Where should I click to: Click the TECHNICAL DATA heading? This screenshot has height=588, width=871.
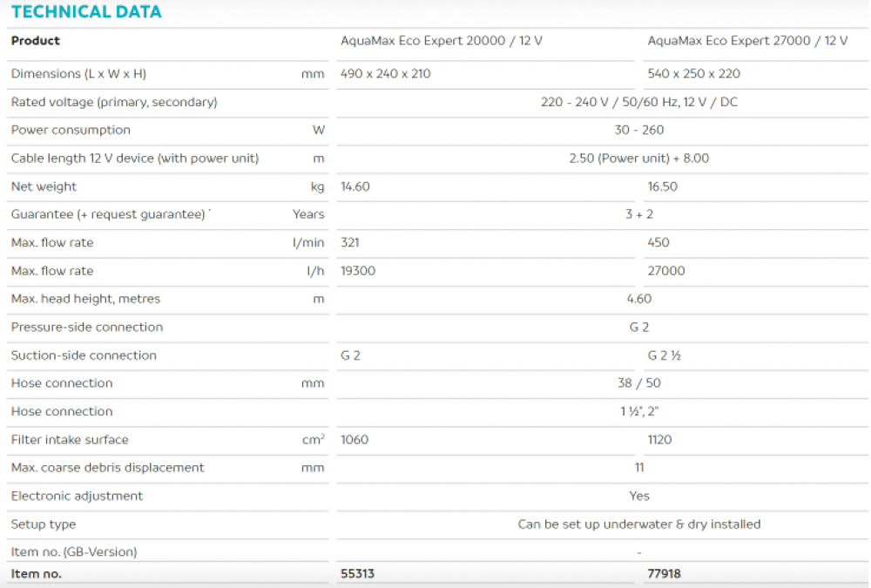(86, 11)
